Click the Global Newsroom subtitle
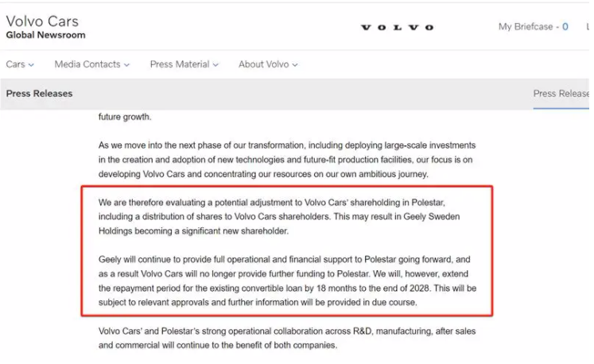The image size is (594, 364). pyautogui.click(x=45, y=36)
